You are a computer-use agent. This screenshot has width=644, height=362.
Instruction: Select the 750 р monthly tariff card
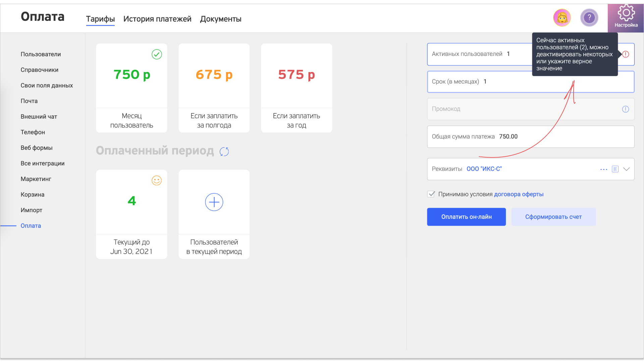coord(131,88)
